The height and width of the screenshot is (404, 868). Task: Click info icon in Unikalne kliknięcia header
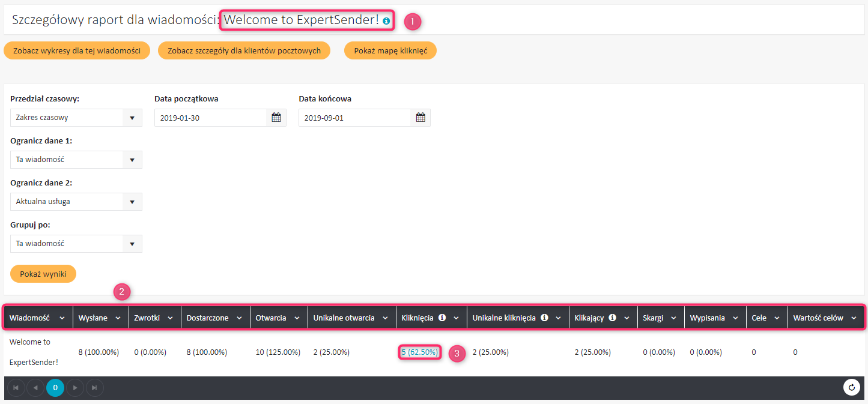coord(544,318)
